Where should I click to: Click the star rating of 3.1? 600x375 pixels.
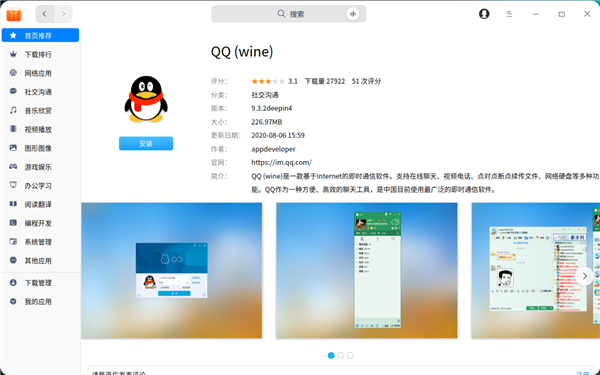point(268,81)
